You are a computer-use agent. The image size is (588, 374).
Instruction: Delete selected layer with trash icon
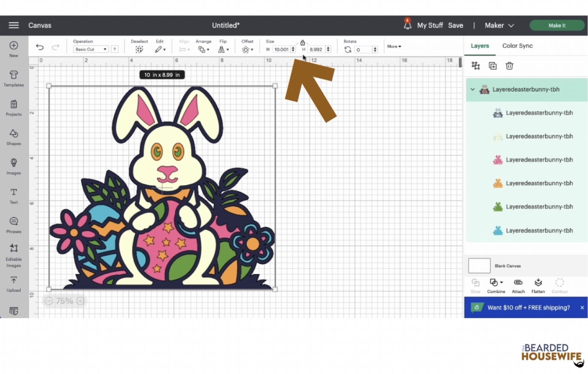tap(509, 66)
